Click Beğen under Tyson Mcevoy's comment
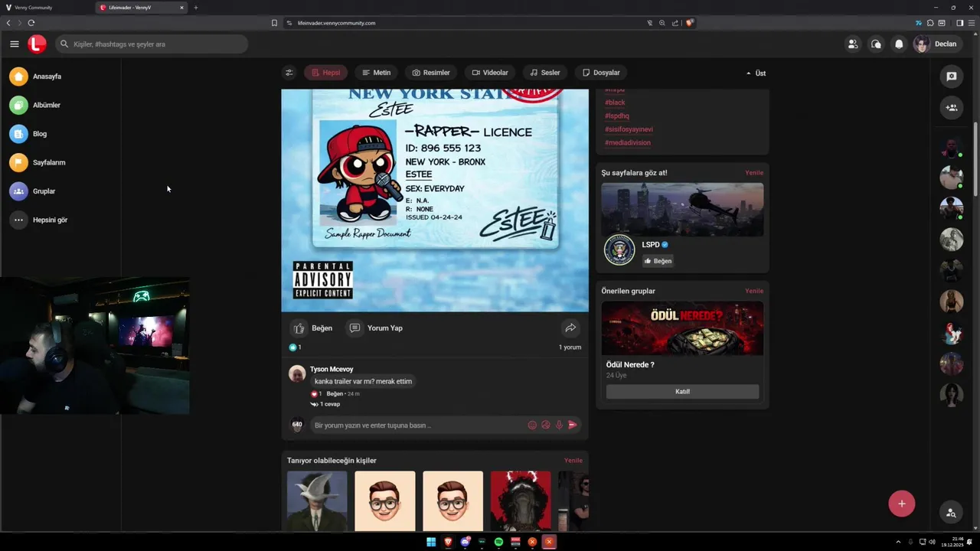 click(335, 393)
